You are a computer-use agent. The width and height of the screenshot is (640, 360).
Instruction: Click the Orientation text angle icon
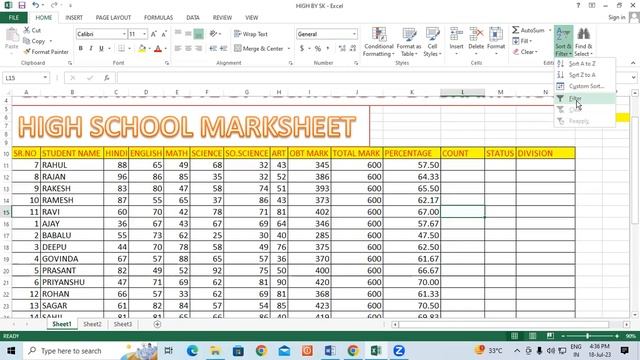click(x=213, y=34)
